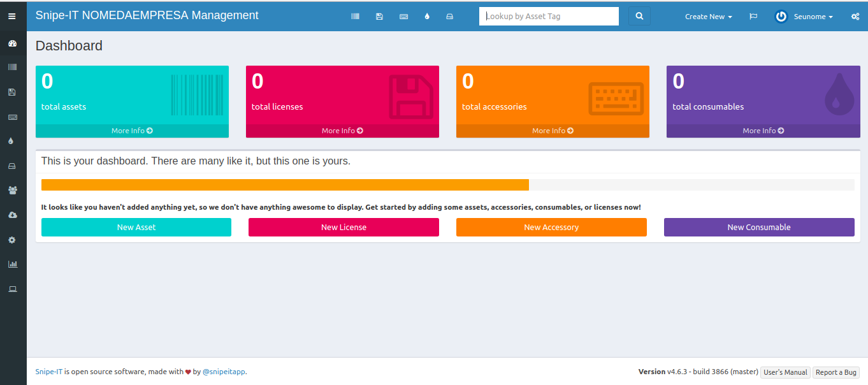
Task: Open the Snipe-IT footer link
Action: tap(49, 372)
